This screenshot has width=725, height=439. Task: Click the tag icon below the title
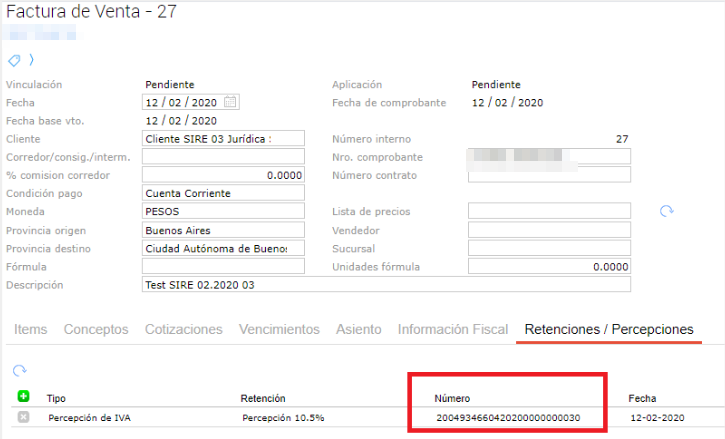tap(14, 60)
